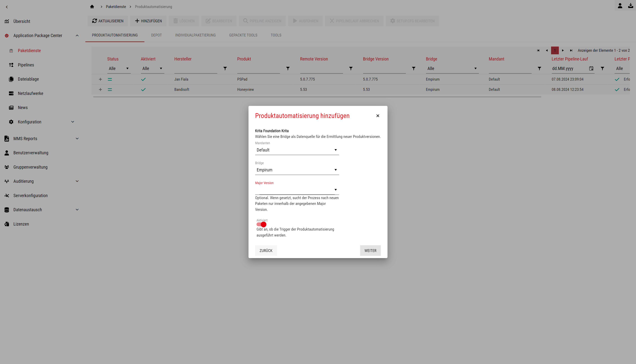Collapse the sidebar with the back chevron
Screen dimensions: 636x364
click(x=7, y=7)
